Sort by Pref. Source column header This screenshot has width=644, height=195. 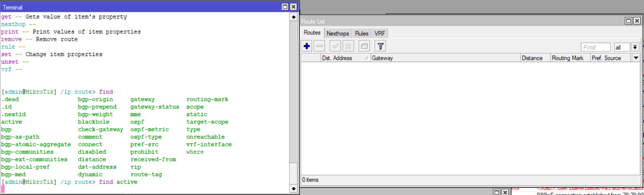(610, 58)
